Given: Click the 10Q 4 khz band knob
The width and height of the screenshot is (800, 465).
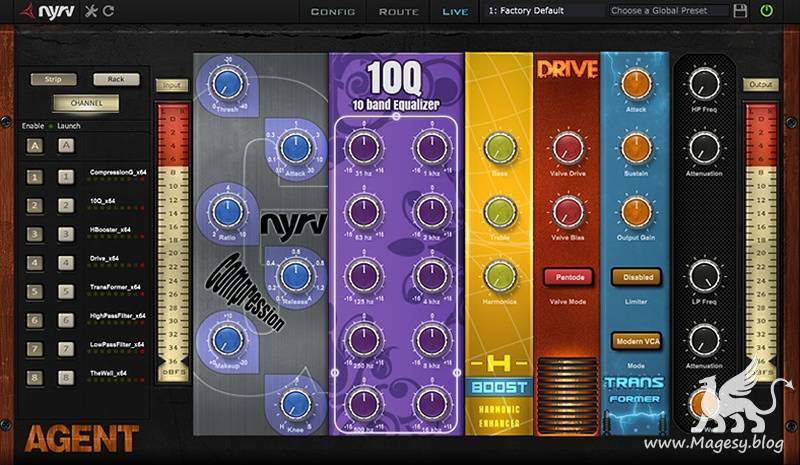Looking at the screenshot, I should [432, 276].
